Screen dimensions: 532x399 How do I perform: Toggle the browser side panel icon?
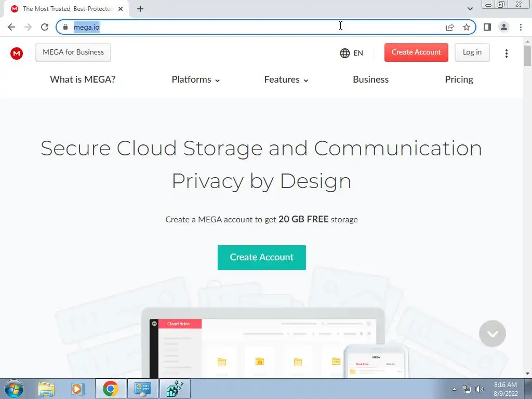coord(487,27)
